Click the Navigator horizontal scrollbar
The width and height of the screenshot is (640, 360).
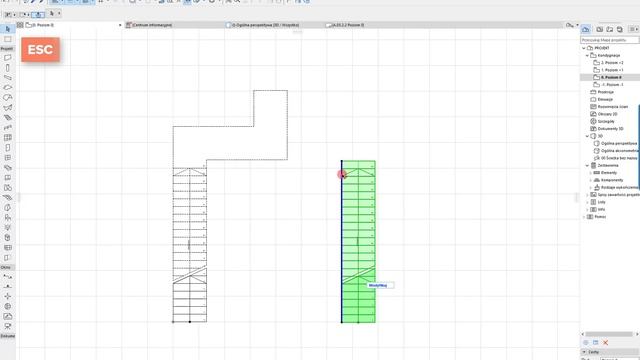pyautogui.click(x=609, y=334)
